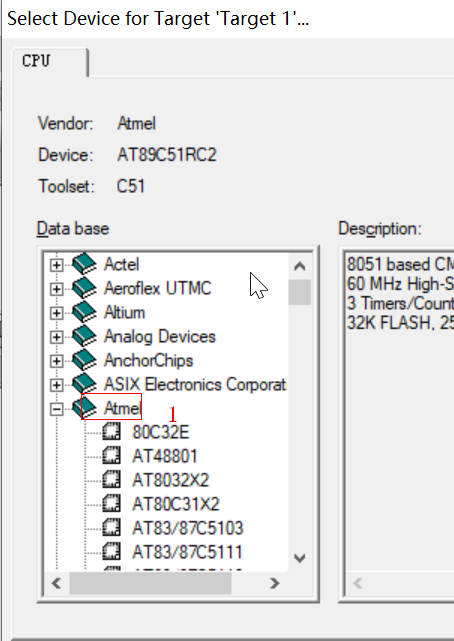Click the Actel vendor book icon
This screenshot has height=641, width=454.
85,264
